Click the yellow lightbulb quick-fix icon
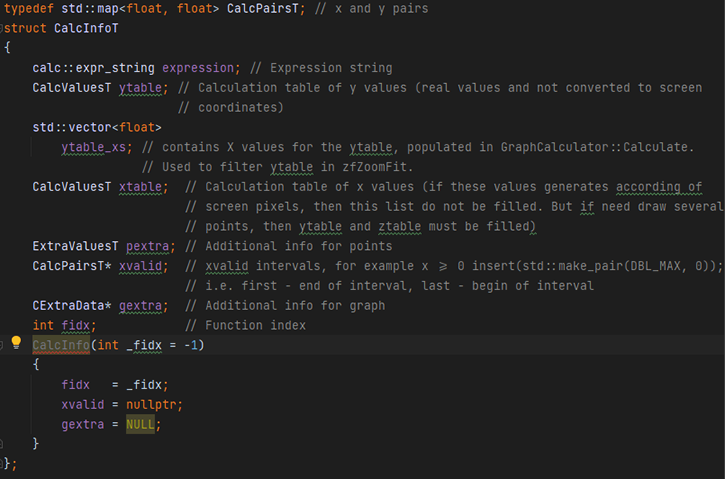The image size is (725, 479). pyautogui.click(x=16, y=343)
